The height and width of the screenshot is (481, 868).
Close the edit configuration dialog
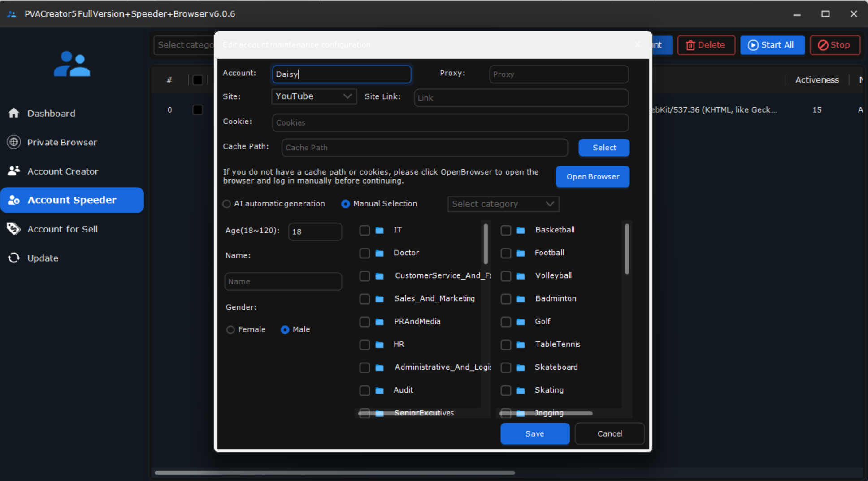[x=638, y=44]
